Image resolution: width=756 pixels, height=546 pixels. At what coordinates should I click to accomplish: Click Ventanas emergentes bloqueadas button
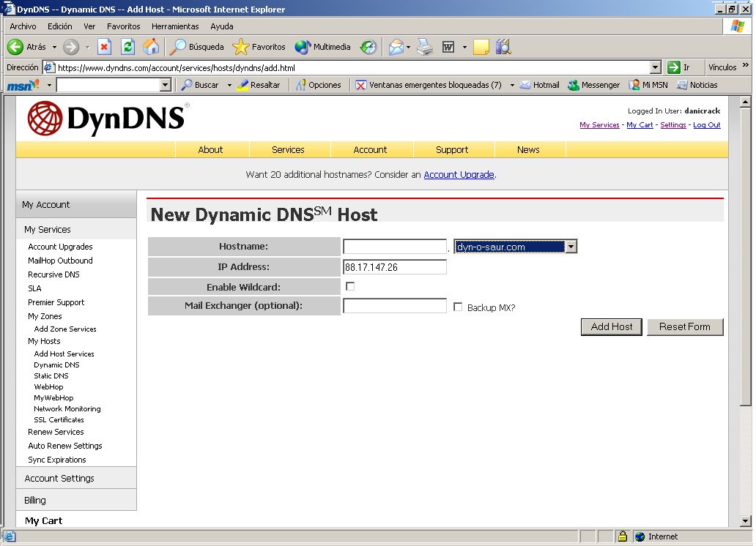(429, 85)
